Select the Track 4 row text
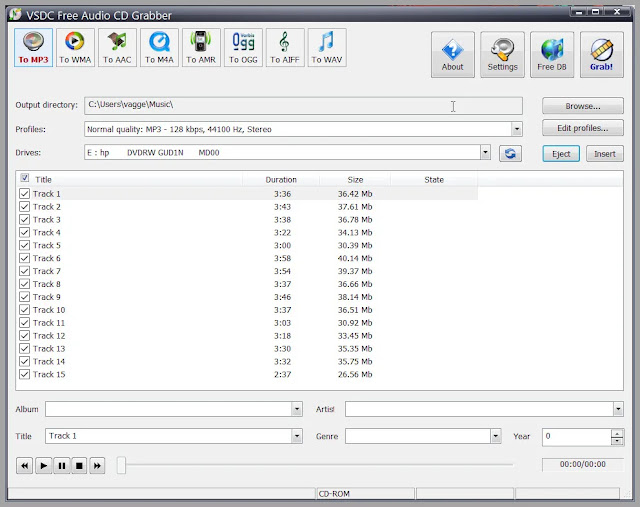 (x=47, y=232)
